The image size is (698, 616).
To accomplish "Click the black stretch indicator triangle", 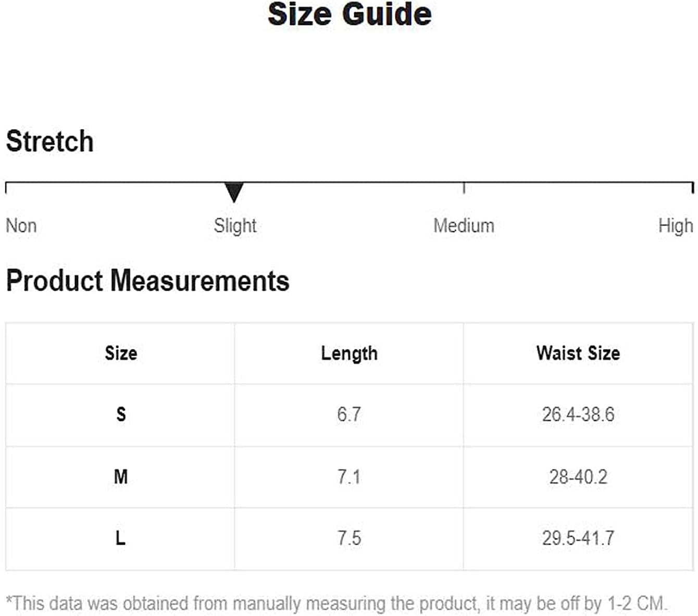I will point(234,192).
